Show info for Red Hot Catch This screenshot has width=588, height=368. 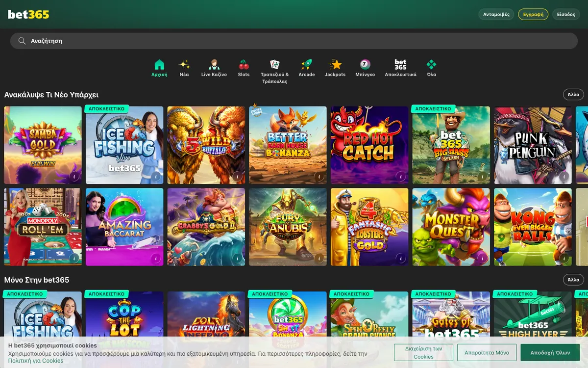[401, 176]
